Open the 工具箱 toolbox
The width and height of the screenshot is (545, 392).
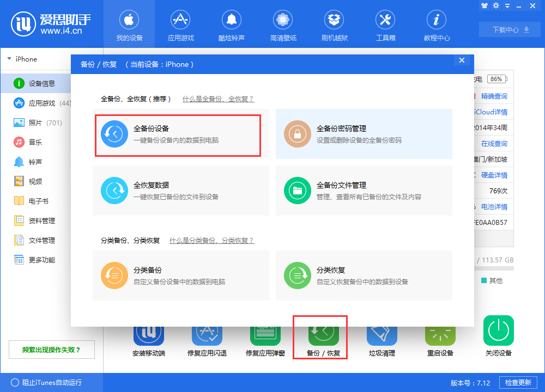coord(385,24)
